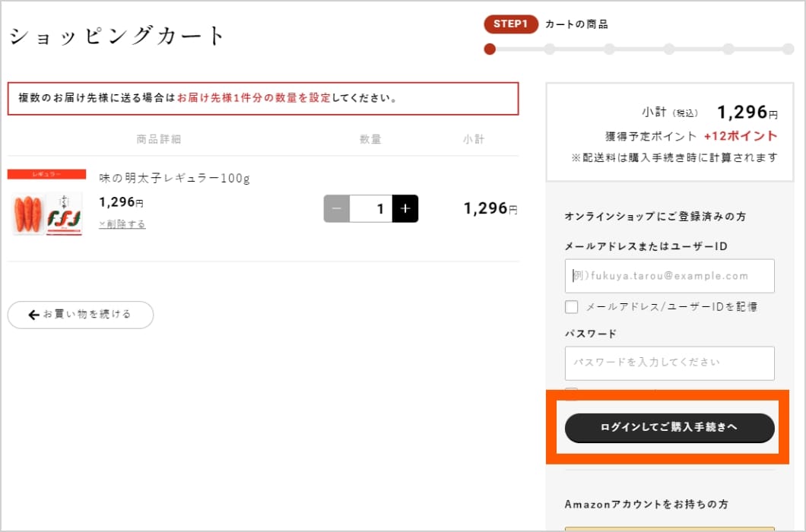Click the plus quantity button
The image size is (806, 532).
tap(405, 209)
